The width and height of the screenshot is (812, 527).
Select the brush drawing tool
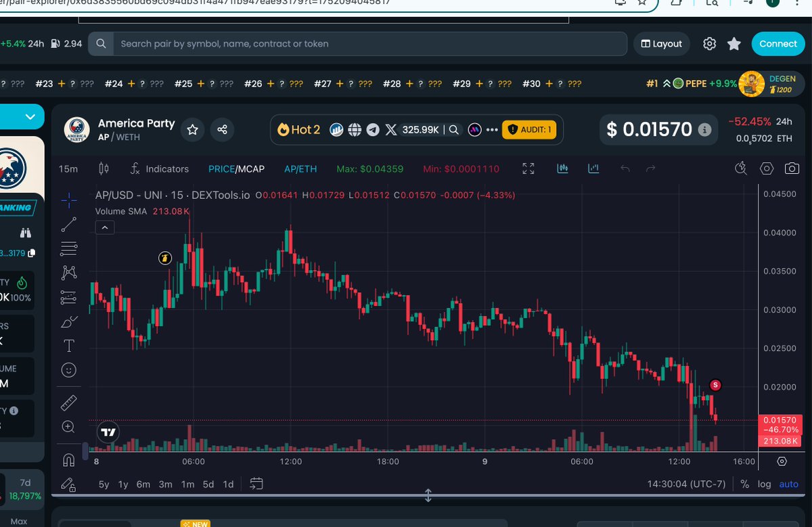point(69,321)
